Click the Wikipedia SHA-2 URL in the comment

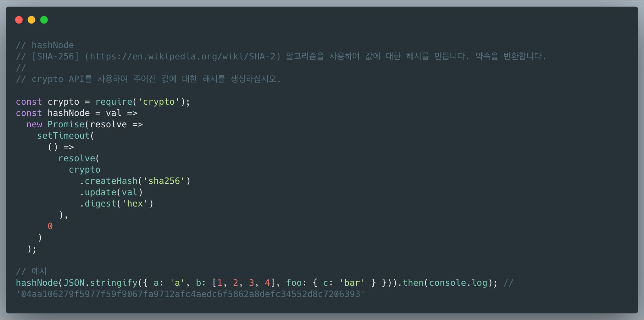[183, 57]
